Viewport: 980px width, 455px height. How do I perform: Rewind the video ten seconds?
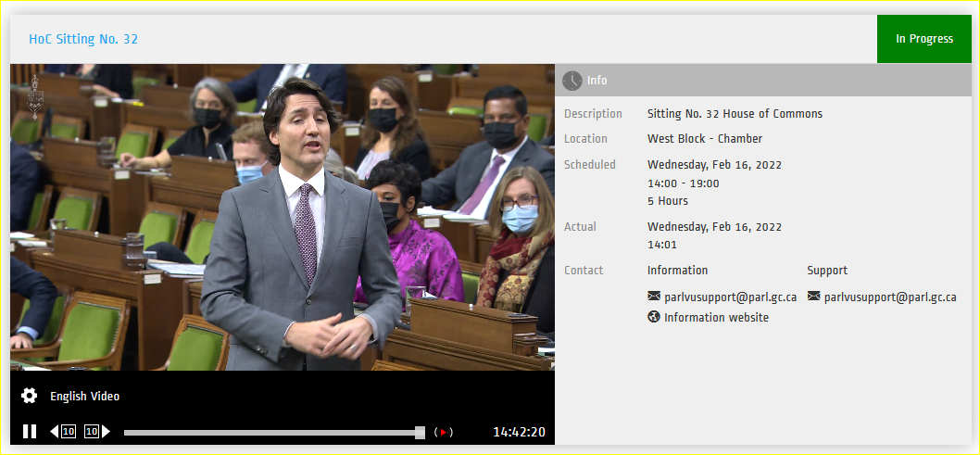point(62,431)
